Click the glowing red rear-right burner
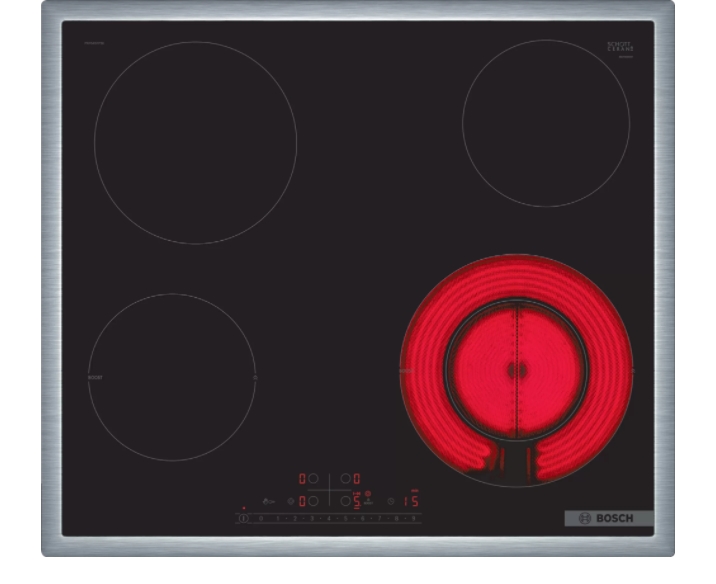Screen dimensions: 716x584 (x=516, y=369)
